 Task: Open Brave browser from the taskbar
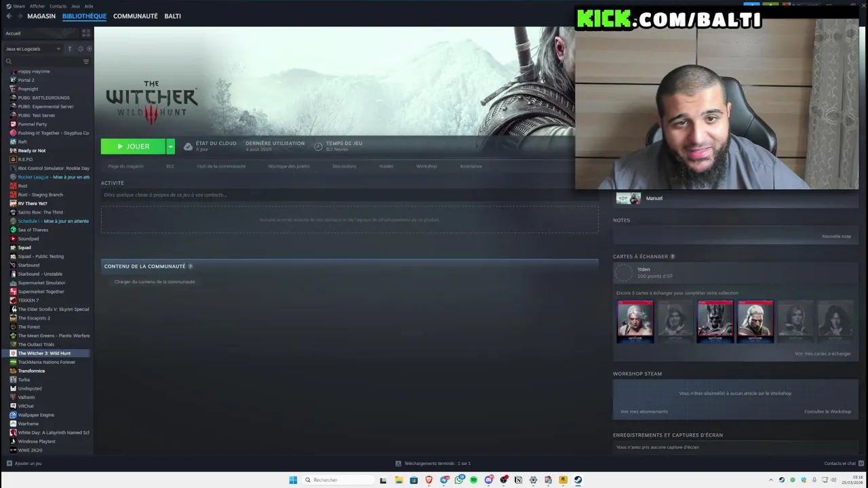tap(429, 480)
